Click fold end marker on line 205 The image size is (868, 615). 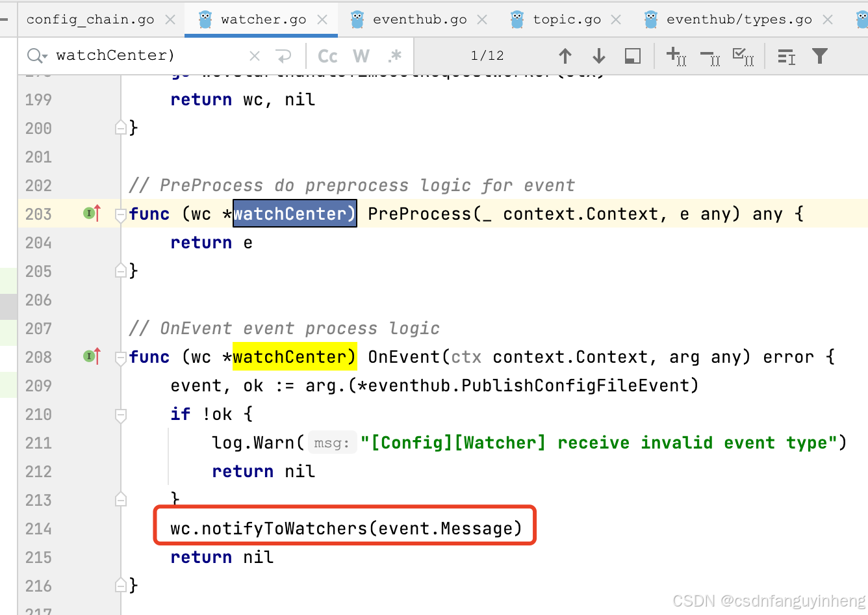click(121, 270)
